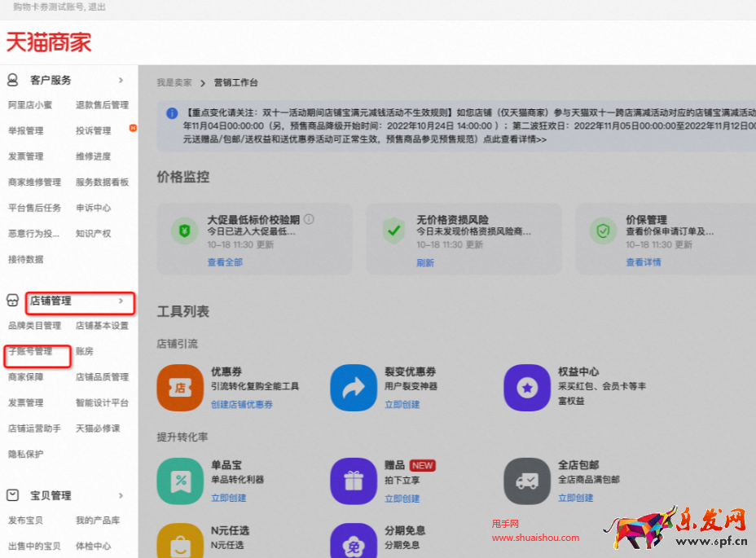This screenshot has width=756, height=558.
Task: Click the 价保管理 green shield icon
Action: coord(603,231)
